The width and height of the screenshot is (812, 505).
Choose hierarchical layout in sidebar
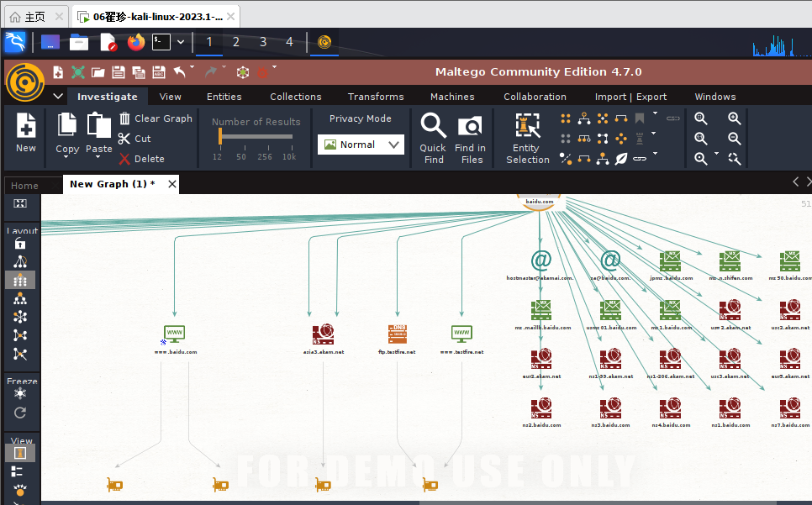pyautogui.click(x=20, y=298)
